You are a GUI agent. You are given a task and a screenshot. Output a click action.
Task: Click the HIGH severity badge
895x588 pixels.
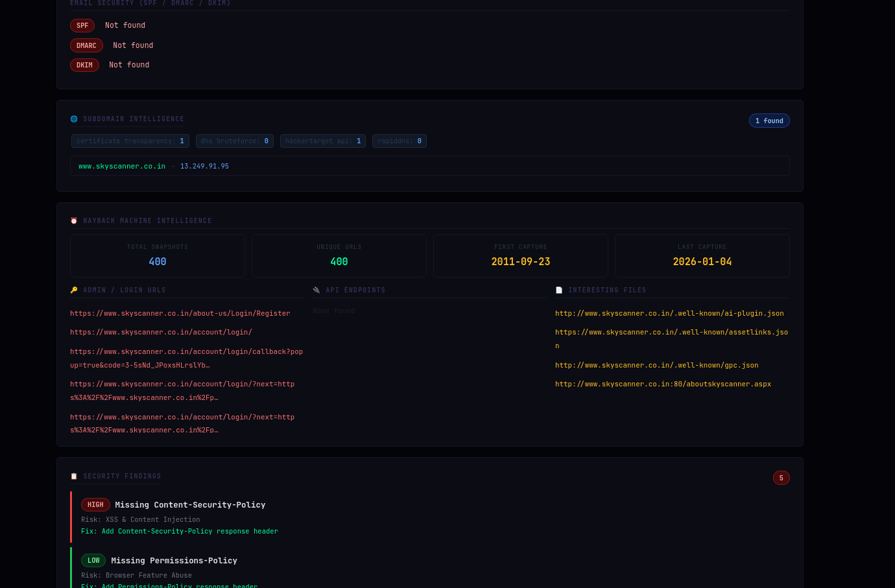(x=95, y=505)
